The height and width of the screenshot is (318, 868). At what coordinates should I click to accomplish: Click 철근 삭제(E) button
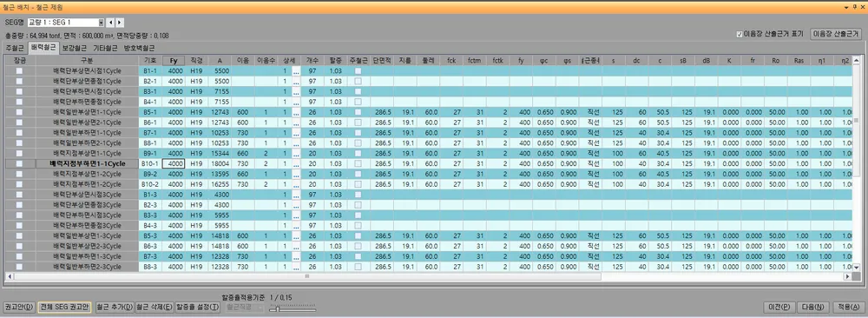[155, 308]
